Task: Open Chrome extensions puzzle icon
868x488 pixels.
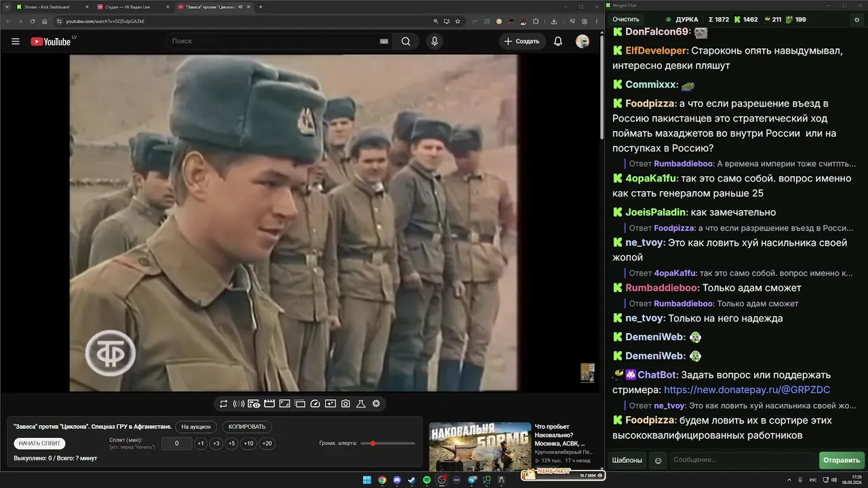Action: [x=536, y=21]
